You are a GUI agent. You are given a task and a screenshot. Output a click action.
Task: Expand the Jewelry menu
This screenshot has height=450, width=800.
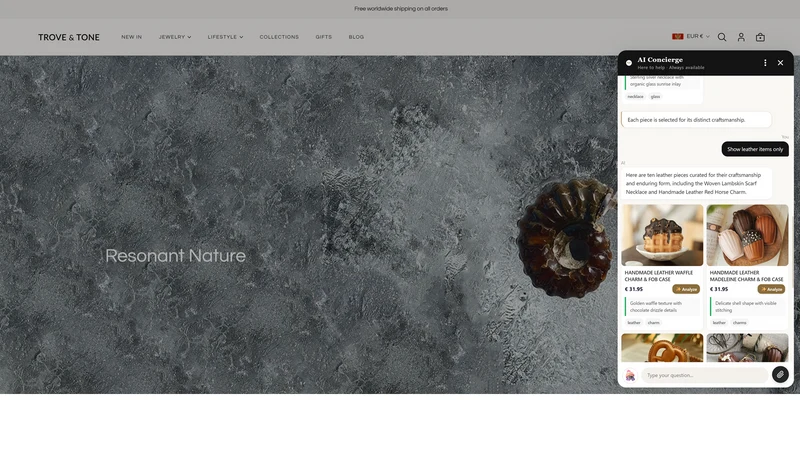point(175,37)
